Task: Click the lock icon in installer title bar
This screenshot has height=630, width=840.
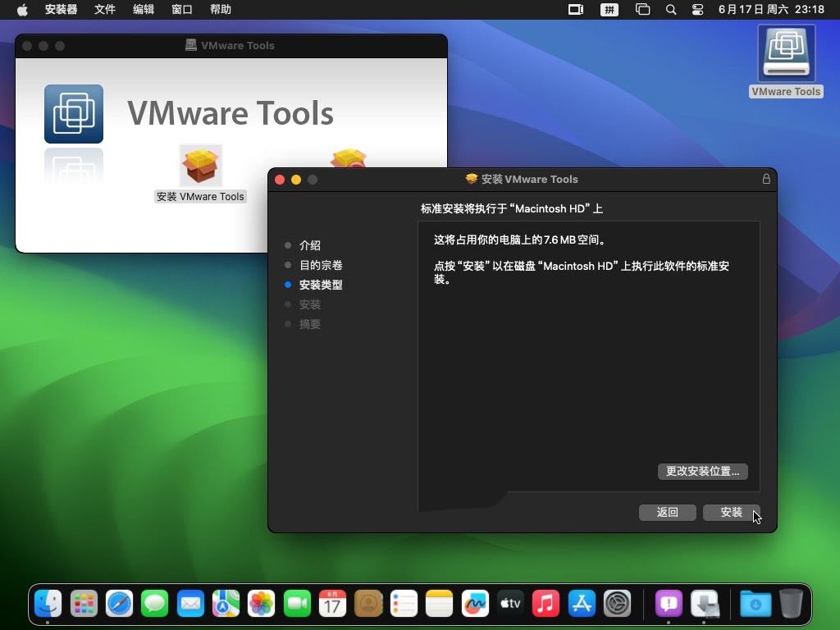Action: coord(766,179)
